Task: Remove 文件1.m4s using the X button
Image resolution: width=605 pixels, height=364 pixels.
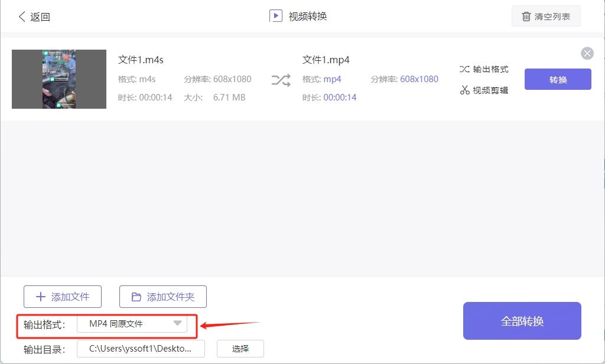Action: [x=587, y=53]
